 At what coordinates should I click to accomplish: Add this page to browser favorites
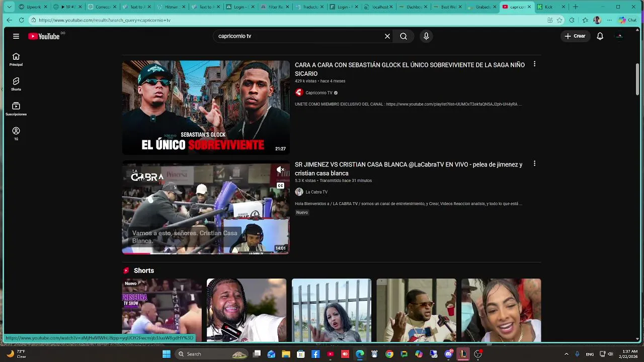point(559,20)
